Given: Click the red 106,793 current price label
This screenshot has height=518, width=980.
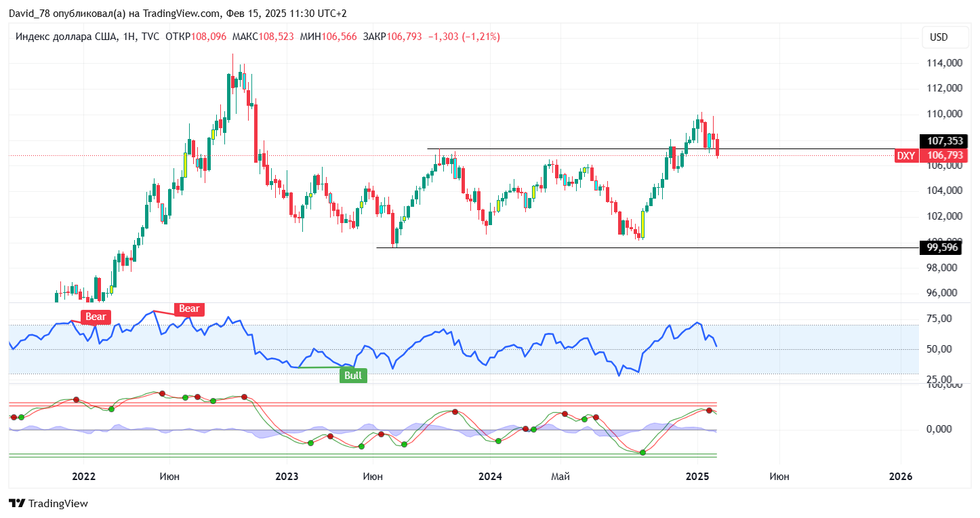Looking at the screenshot, I should [945, 156].
